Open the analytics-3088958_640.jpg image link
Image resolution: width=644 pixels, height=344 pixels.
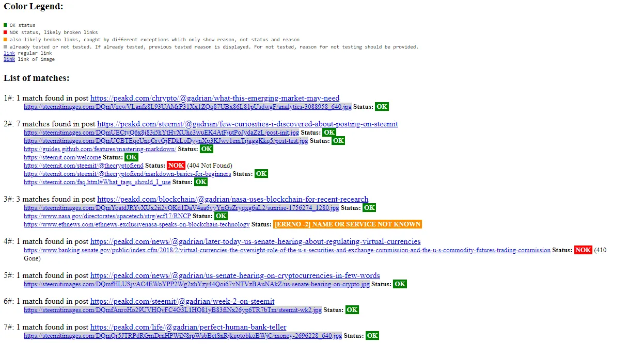pyautogui.click(x=187, y=107)
